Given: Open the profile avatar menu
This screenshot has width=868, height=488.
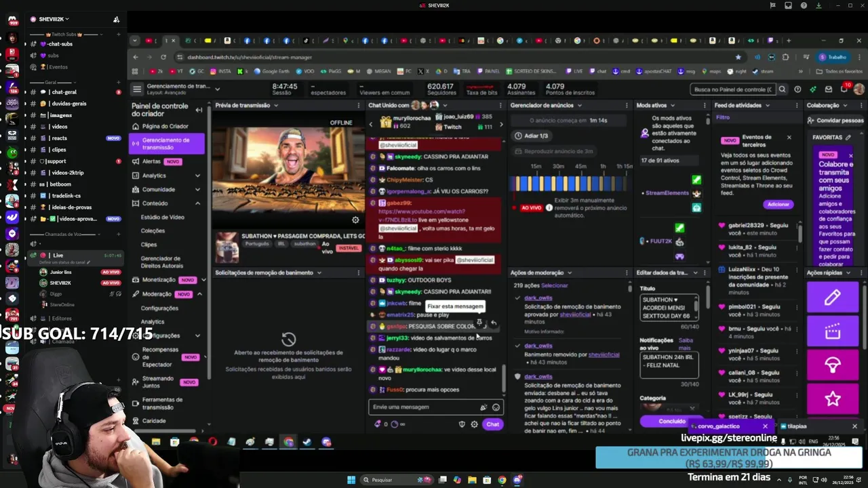Looking at the screenshot, I should pos(859,89).
